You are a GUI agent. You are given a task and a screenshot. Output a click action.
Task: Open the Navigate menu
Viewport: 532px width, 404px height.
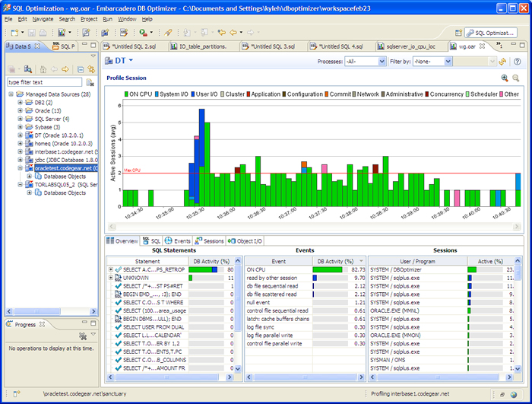[43, 18]
